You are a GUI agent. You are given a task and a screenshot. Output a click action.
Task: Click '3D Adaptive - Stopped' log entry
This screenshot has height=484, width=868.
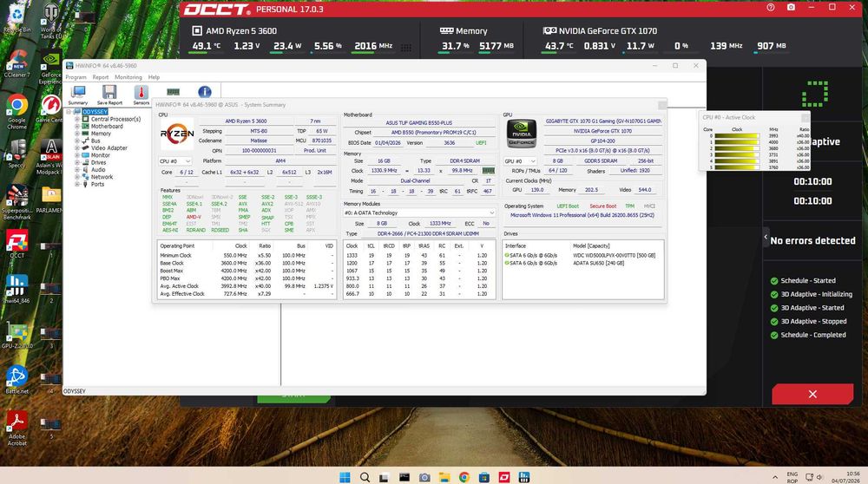coord(813,322)
